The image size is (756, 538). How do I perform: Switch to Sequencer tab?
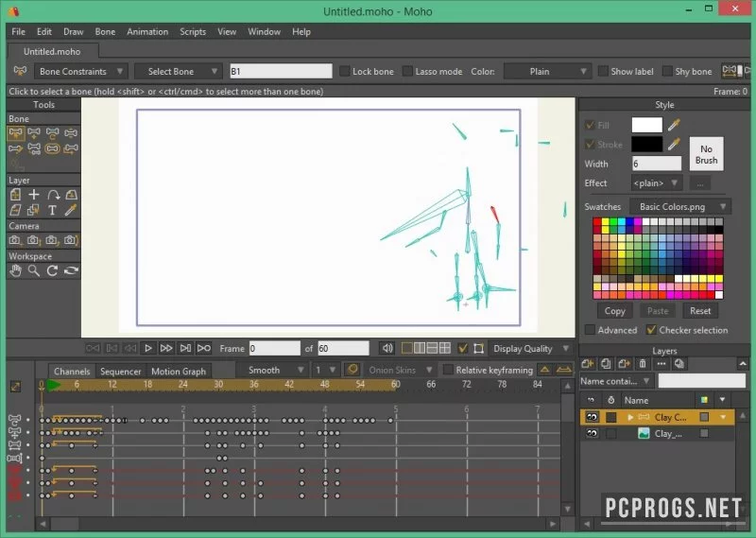click(x=121, y=371)
